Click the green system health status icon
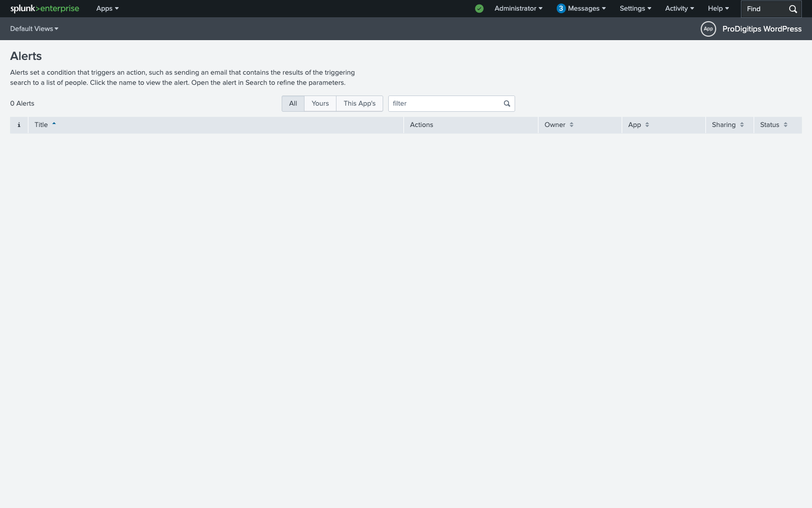Image resolution: width=812 pixels, height=508 pixels. tap(479, 9)
